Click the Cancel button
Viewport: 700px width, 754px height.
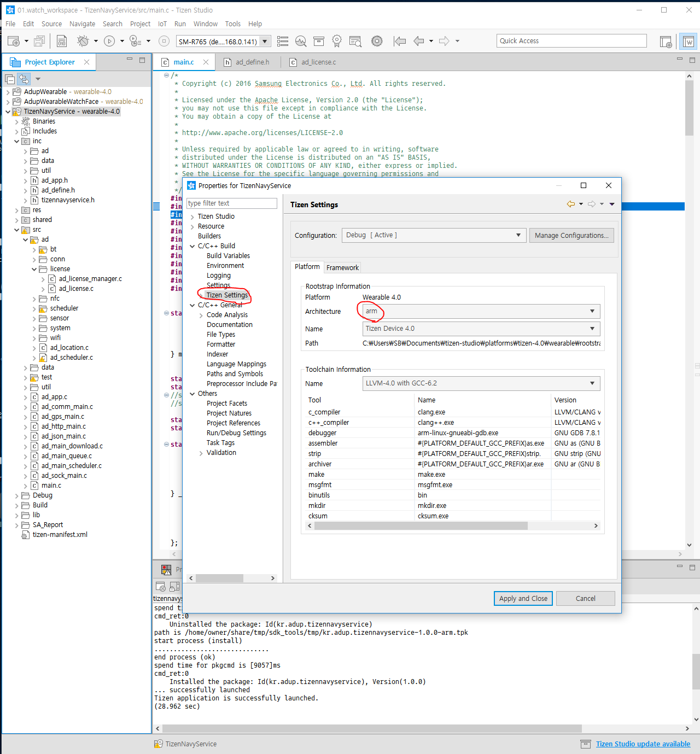585,598
